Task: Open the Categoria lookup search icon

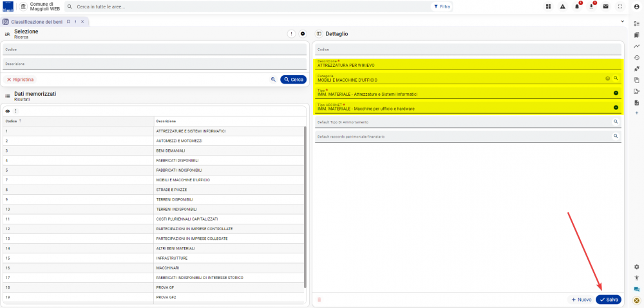Action: (616, 78)
